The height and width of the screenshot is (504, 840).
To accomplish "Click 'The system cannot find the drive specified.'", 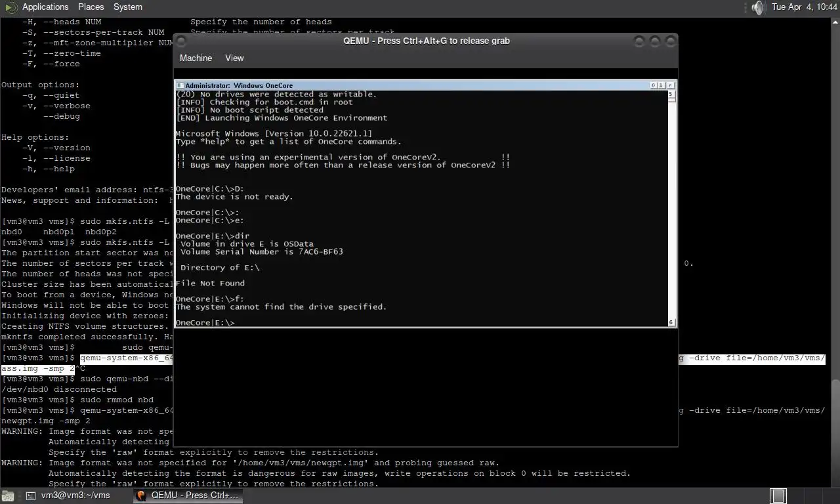I will pos(281,306).
